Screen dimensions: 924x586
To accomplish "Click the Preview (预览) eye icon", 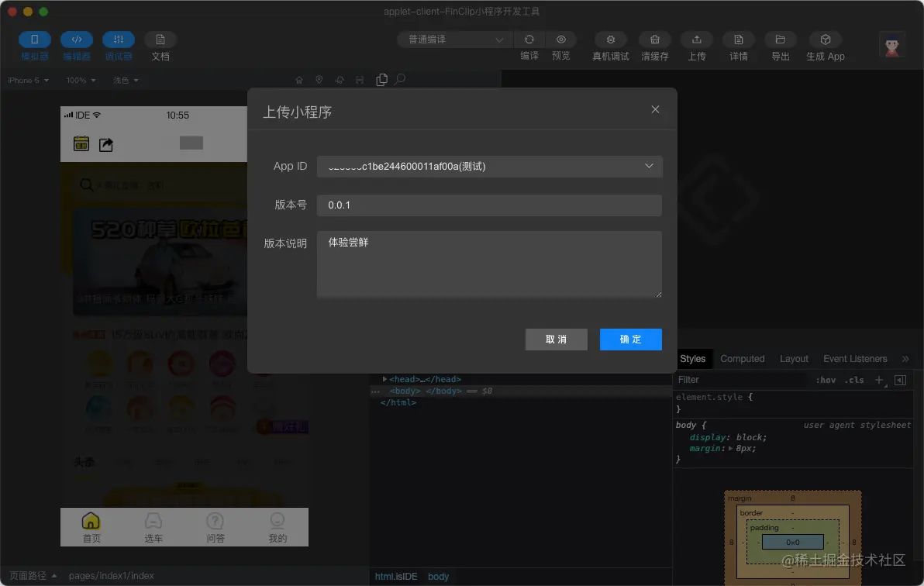I will click(560, 40).
